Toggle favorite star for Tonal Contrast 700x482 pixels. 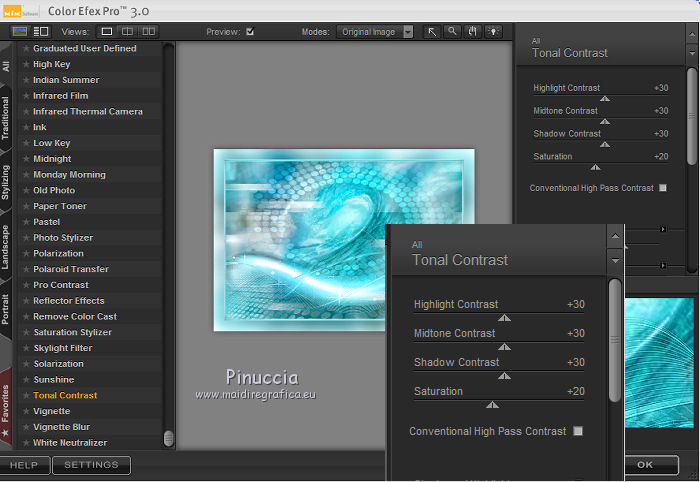point(26,395)
